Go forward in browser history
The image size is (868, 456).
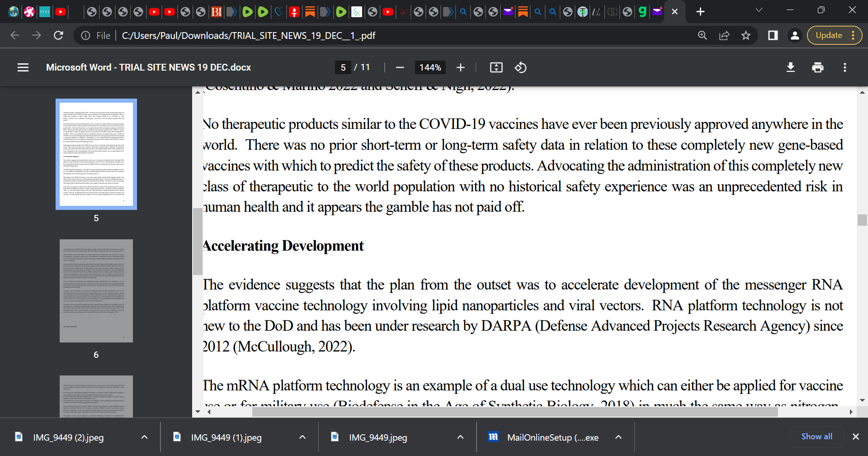(x=37, y=35)
